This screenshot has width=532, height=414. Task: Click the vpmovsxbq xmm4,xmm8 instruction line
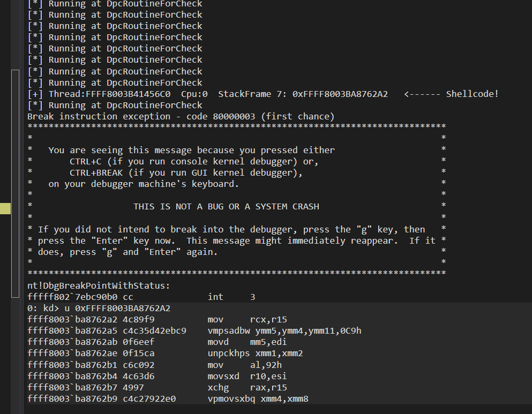coord(168,399)
